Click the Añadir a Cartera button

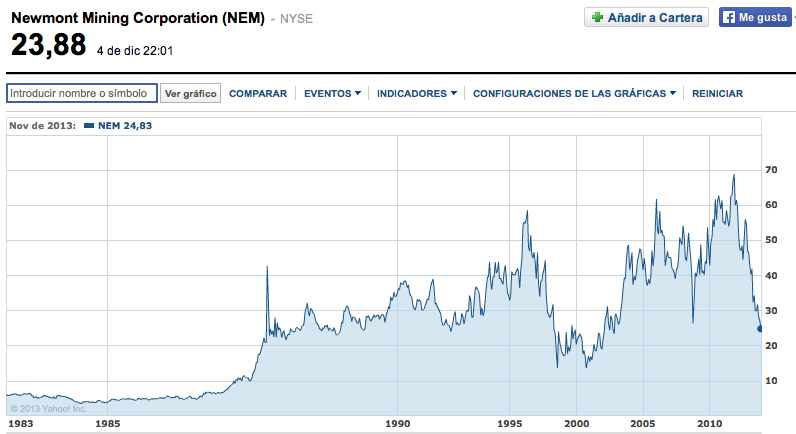tap(646, 17)
